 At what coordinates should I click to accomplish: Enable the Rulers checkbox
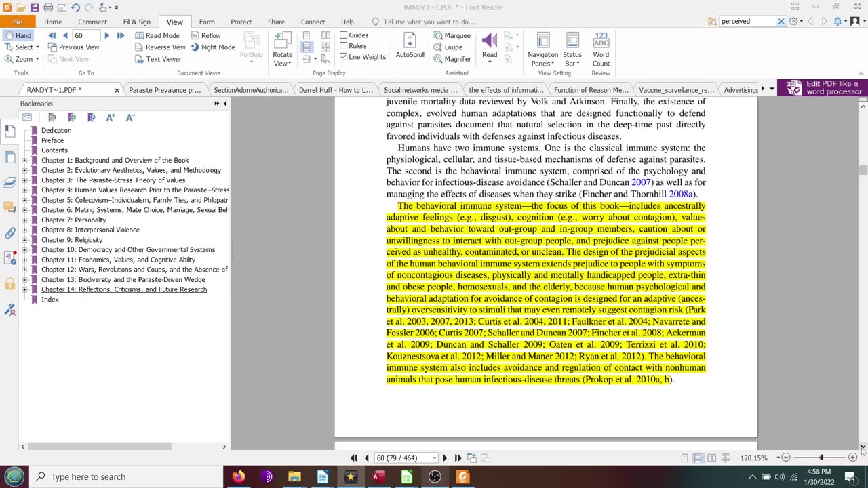pos(344,46)
